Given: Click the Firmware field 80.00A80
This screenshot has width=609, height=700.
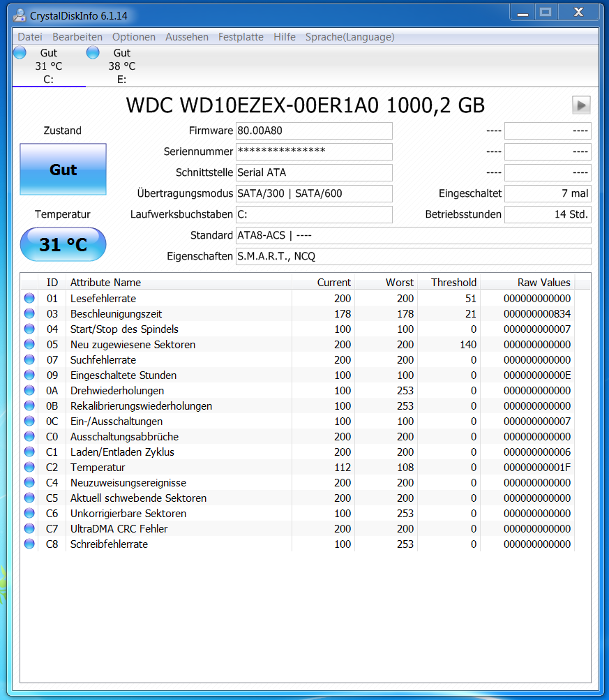Looking at the screenshot, I should pos(314,131).
